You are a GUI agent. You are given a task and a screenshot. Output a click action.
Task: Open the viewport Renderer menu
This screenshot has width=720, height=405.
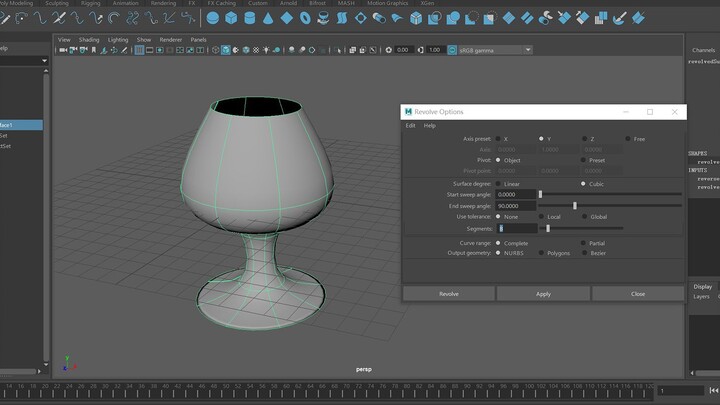click(170, 40)
